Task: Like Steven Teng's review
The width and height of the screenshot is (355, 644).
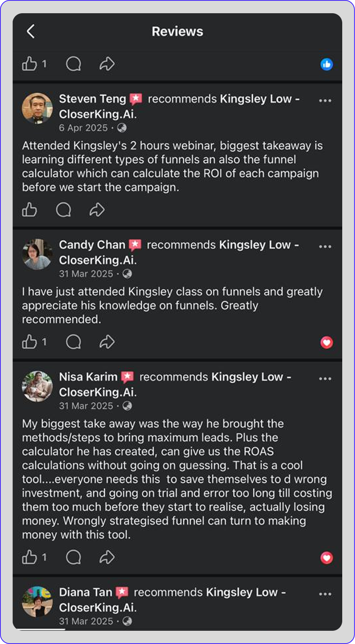Action: pyautogui.click(x=30, y=210)
